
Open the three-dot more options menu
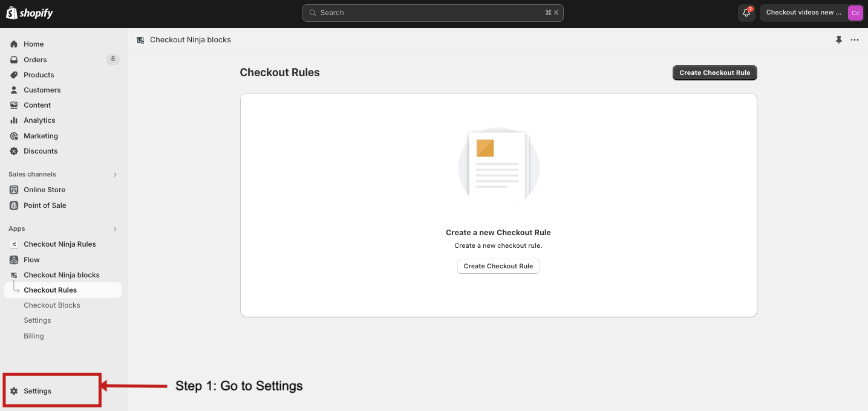[855, 40]
